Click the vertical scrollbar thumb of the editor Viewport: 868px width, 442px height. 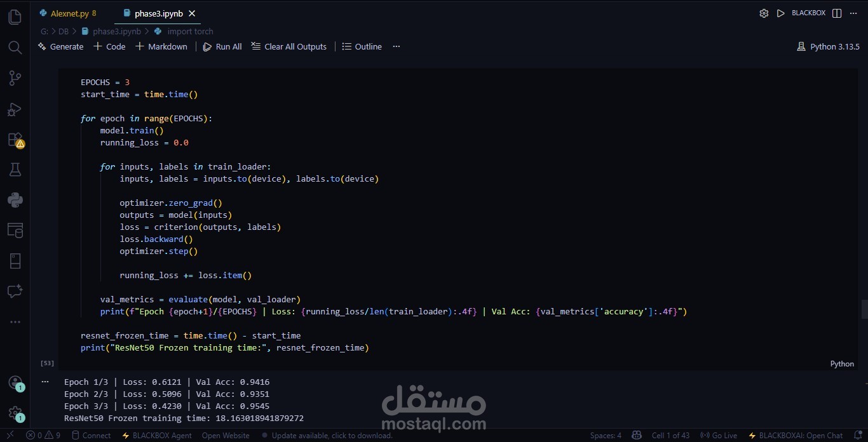point(864,309)
